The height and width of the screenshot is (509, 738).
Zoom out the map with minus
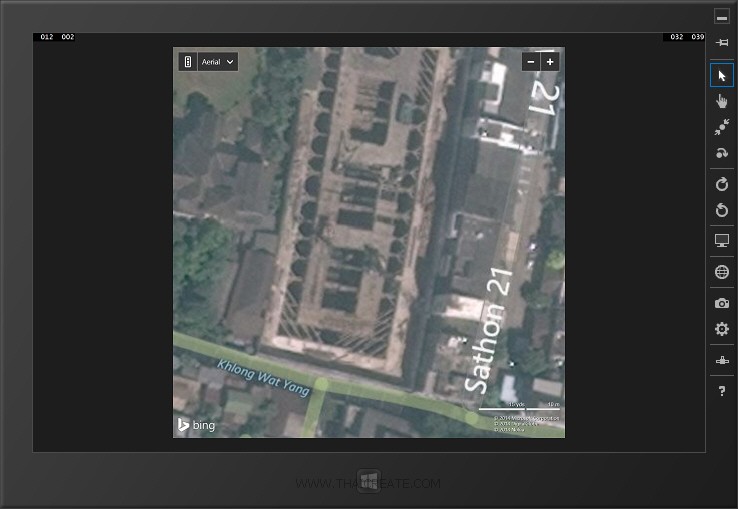coord(531,62)
